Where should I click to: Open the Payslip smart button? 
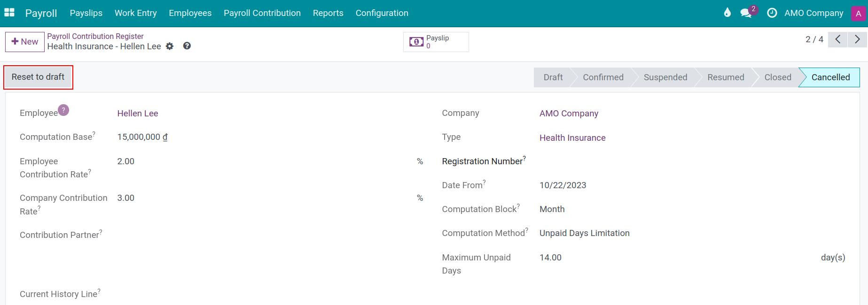click(x=436, y=42)
